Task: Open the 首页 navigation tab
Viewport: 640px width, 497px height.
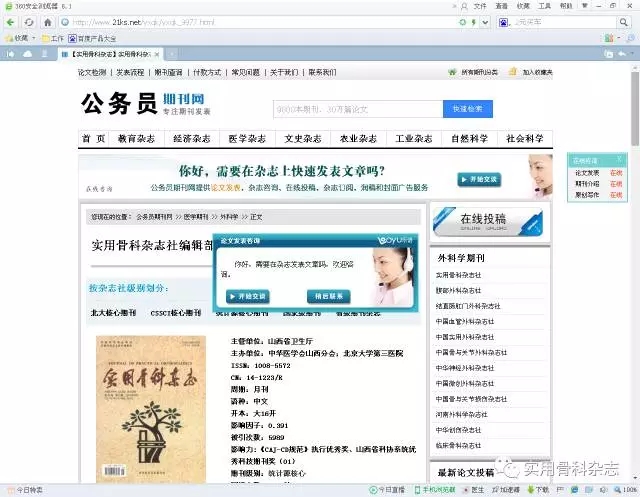Action: tap(93, 139)
